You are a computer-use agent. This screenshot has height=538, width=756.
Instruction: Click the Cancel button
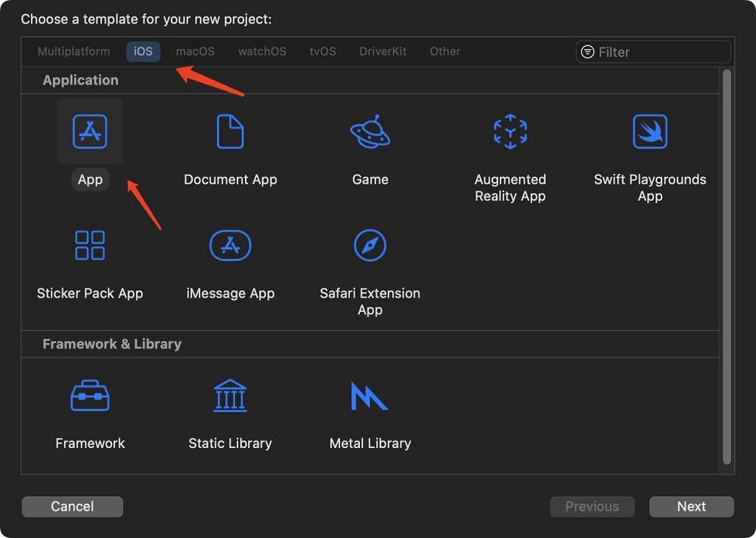pyautogui.click(x=73, y=506)
